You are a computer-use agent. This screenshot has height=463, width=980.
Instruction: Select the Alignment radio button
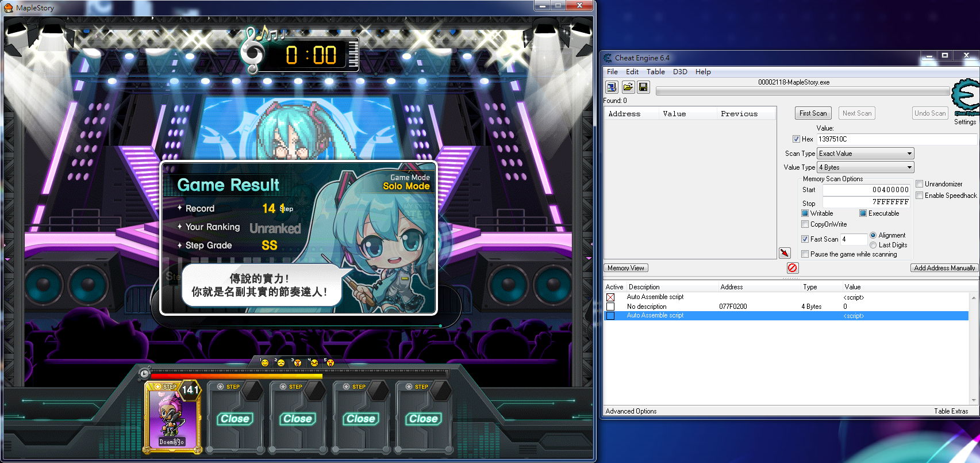click(873, 235)
